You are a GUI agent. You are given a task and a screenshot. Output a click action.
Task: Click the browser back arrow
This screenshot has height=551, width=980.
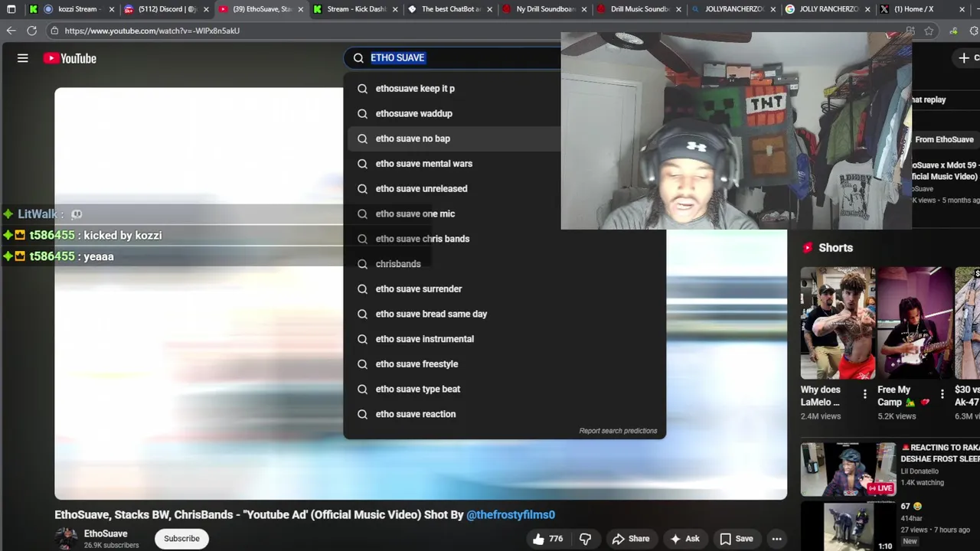coord(11,31)
